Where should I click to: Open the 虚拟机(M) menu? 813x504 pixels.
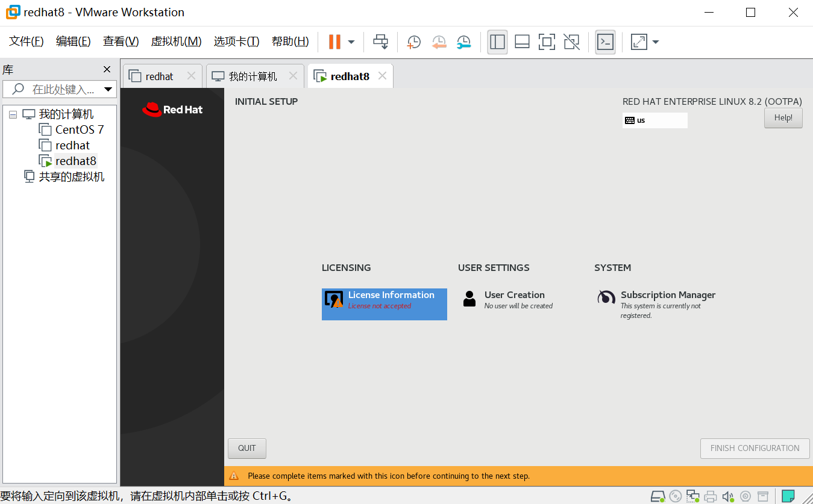(x=176, y=41)
